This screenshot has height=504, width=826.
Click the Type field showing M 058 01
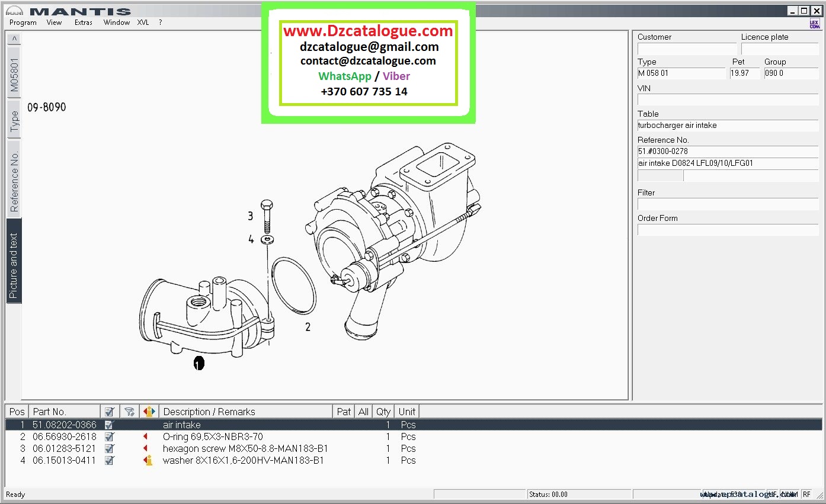[x=681, y=73]
